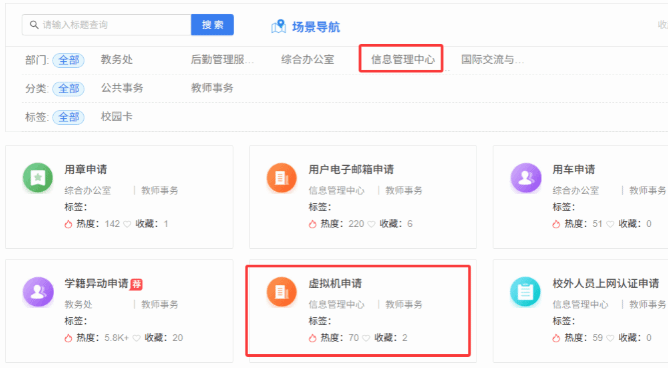Select 全部 in the 部门 filter row
Screen dimensions: 668x368
pos(69,60)
